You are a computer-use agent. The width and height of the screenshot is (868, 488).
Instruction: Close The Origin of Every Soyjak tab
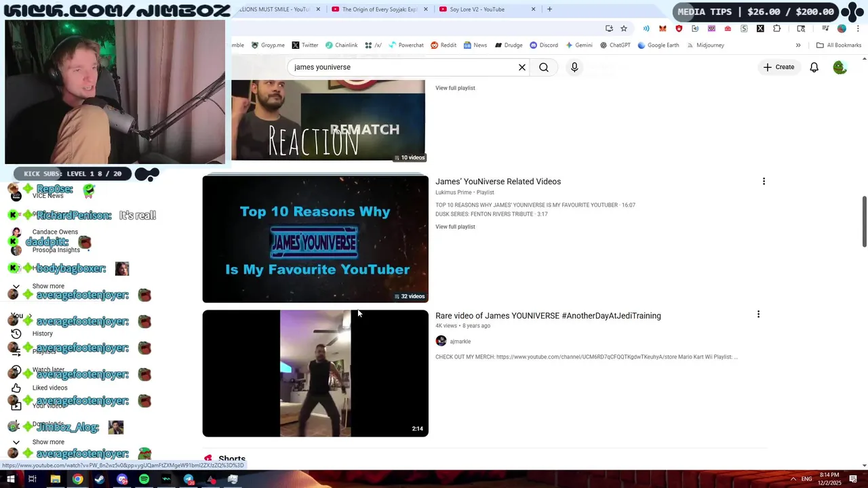pyautogui.click(x=426, y=9)
